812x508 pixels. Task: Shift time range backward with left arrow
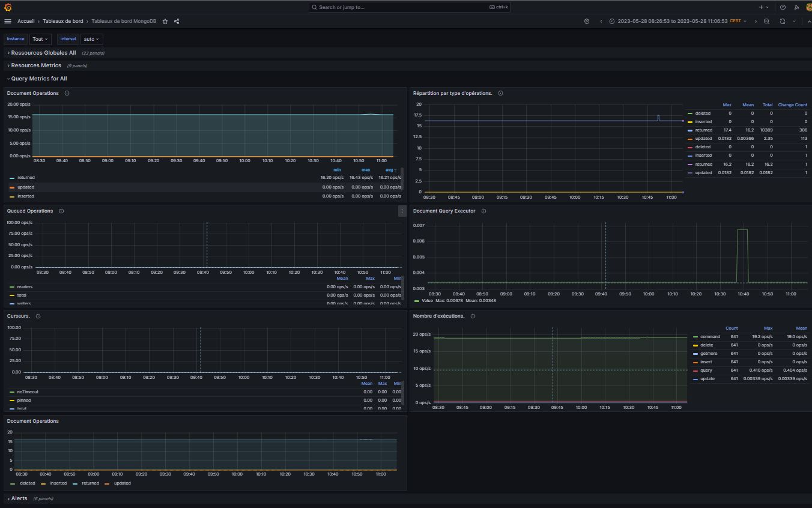tap(601, 21)
